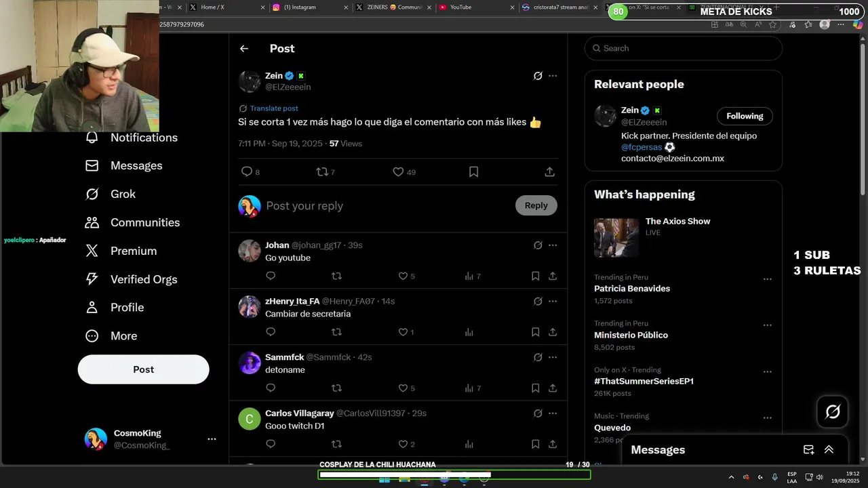Open the @fcpersas link in bio

click(x=642, y=147)
